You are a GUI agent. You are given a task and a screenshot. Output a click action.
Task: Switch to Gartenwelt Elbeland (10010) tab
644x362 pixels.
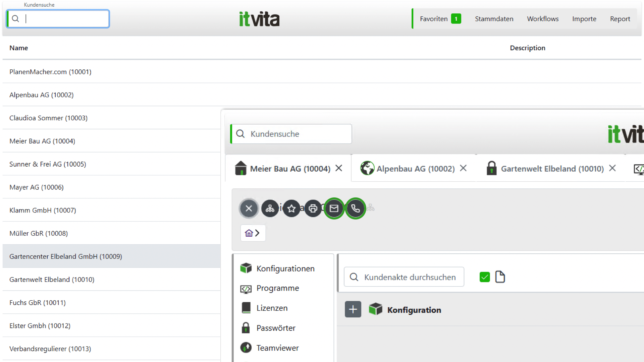pyautogui.click(x=552, y=169)
